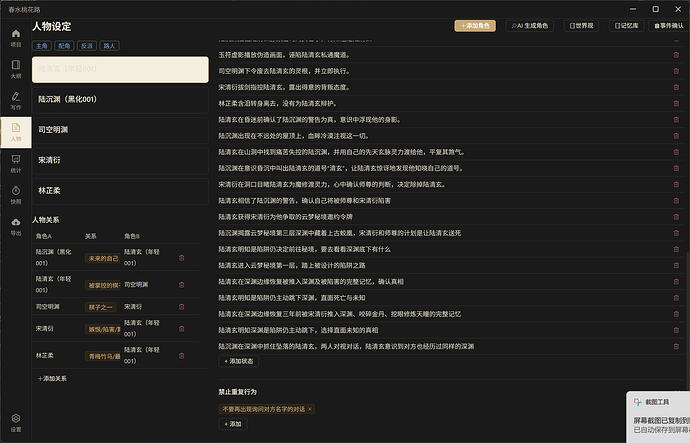Delete relation 陆沉渊 to 陆清玄 未来的自己
Viewport: 690px width, 443px height.
click(181, 258)
